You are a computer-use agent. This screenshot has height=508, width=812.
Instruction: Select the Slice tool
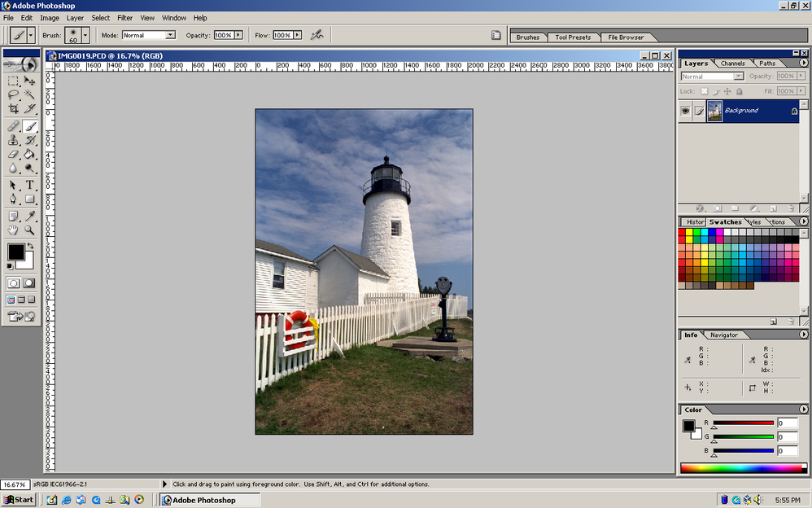(x=29, y=107)
